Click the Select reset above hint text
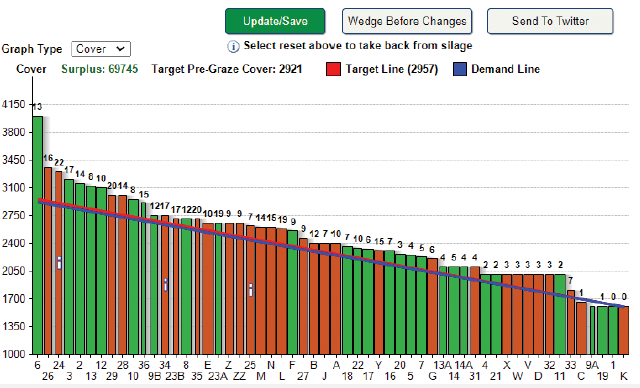 pos(358,45)
